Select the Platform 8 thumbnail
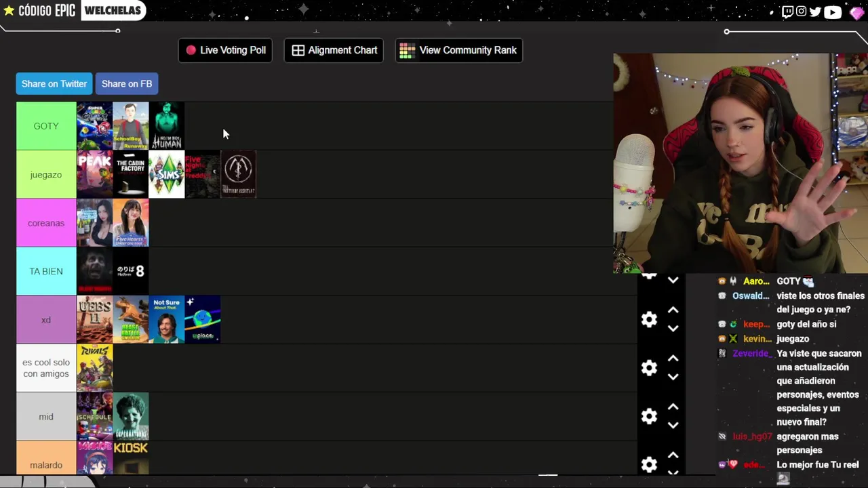 130,271
